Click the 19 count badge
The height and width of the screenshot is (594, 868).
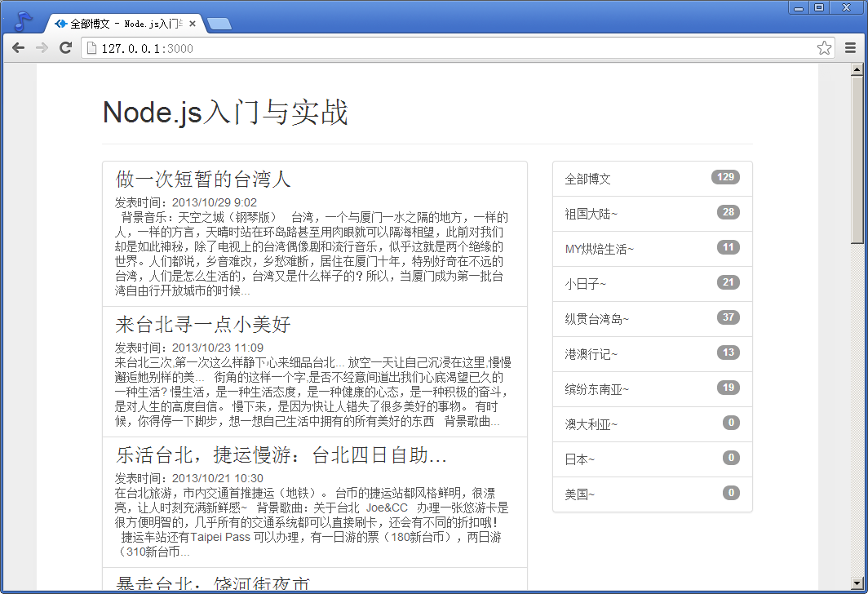(728, 388)
